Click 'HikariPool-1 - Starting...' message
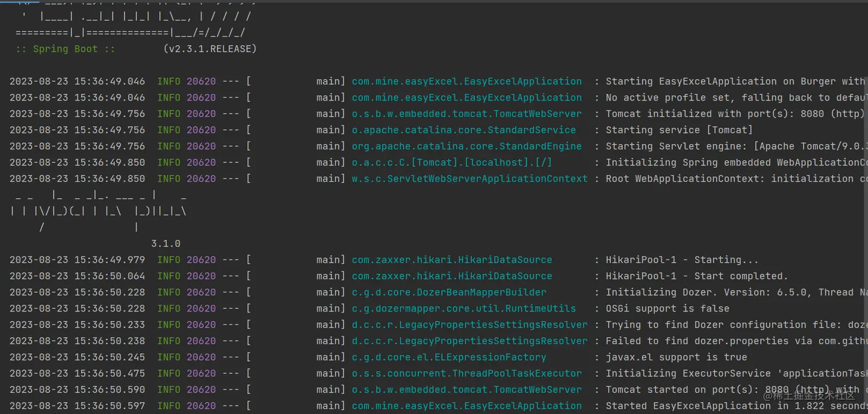 point(682,260)
